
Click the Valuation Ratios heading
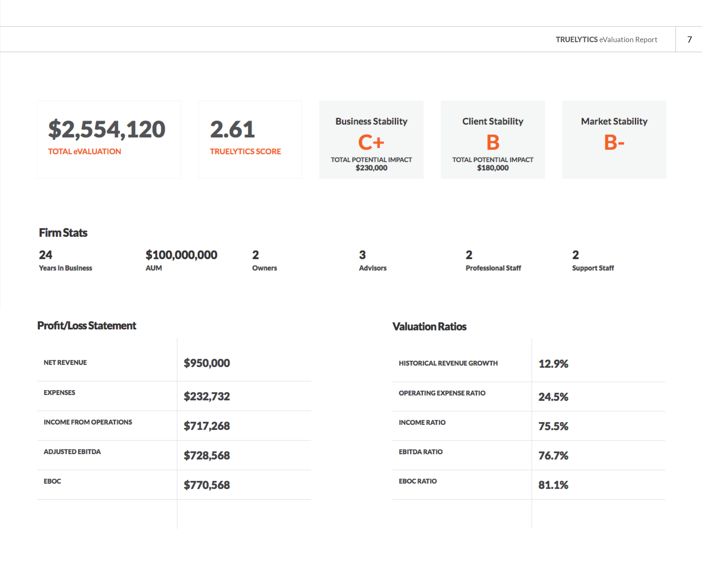[x=429, y=327]
